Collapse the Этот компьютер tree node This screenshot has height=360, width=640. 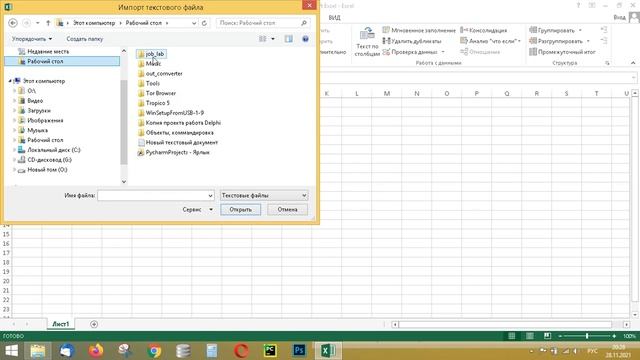[10, 81]
